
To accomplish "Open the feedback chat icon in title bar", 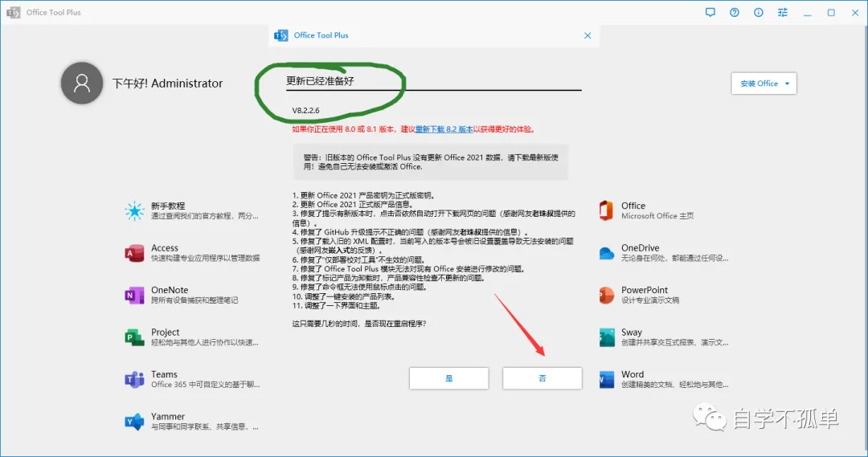I will 710,12.
